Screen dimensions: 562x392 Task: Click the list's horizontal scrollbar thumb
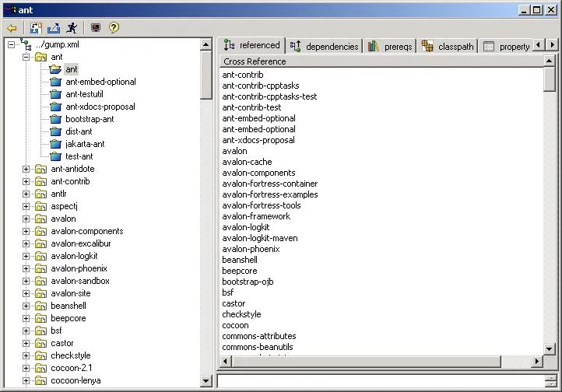pos(366,361)
